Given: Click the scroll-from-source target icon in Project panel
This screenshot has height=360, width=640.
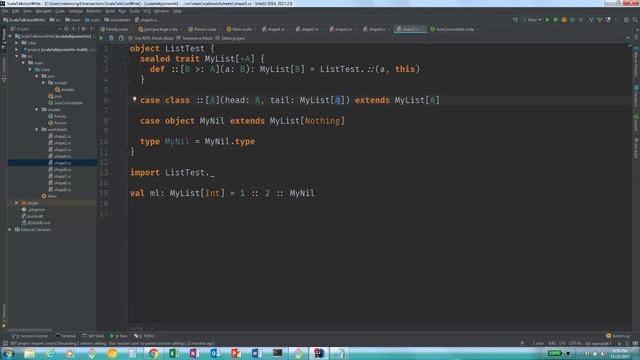Looking at the screenshot, I should (67, 29).
